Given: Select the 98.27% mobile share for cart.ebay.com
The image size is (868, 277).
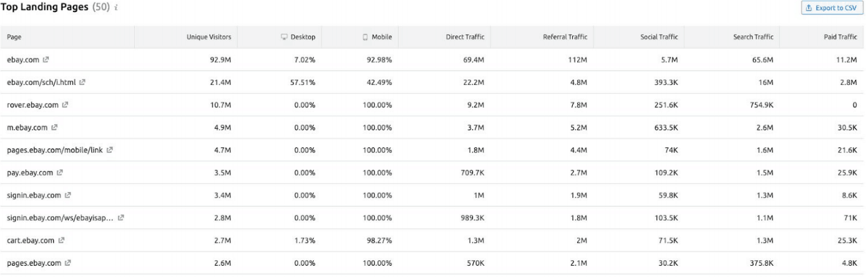Looking at the screenshot, I should tap(379, 240).
